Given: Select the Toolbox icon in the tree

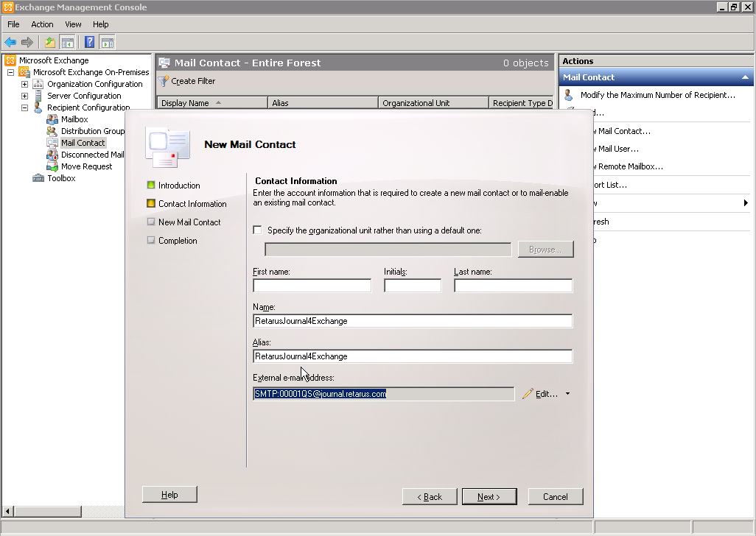Looking at the screenshot, I should 38,178.
